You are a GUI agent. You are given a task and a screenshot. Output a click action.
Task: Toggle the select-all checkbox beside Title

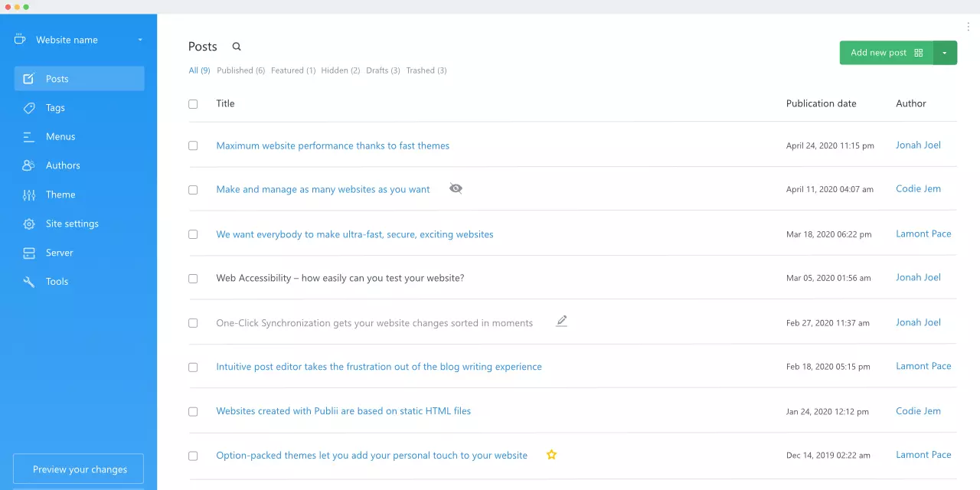[193, 104]
